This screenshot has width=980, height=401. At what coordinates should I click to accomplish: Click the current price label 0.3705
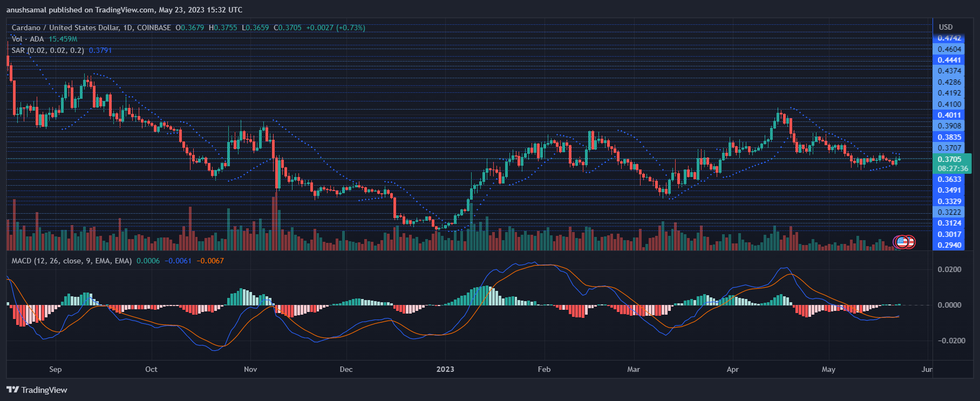(x=949, y=159)
